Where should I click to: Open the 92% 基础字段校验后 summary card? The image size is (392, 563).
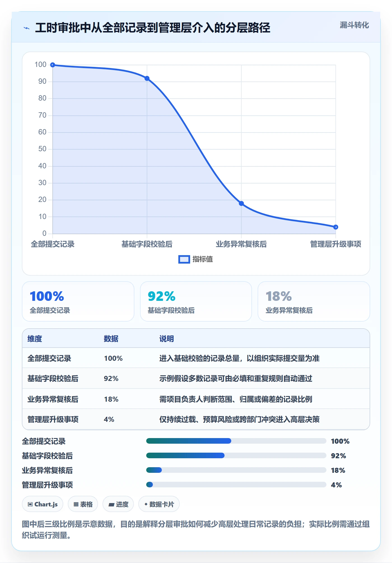pos(196,301)
